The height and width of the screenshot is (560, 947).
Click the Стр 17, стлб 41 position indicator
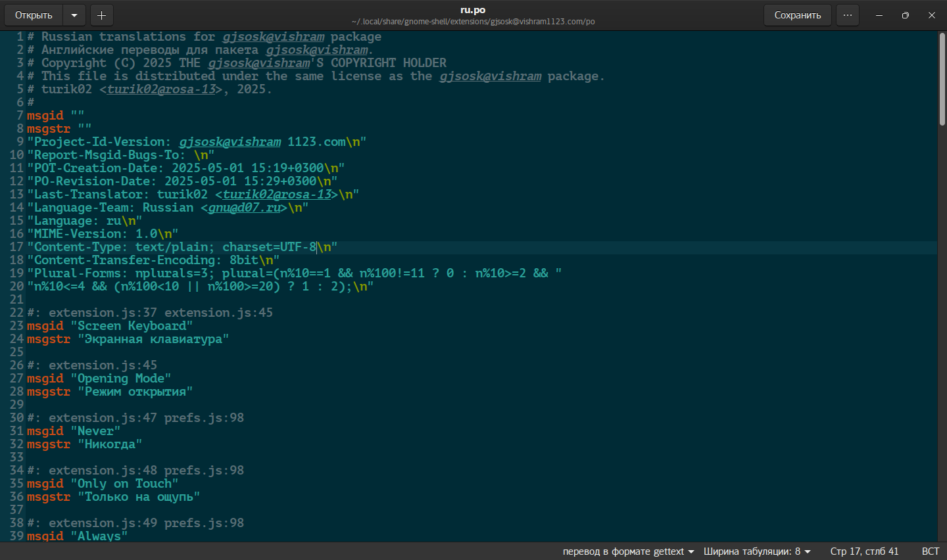coord(864,551)
